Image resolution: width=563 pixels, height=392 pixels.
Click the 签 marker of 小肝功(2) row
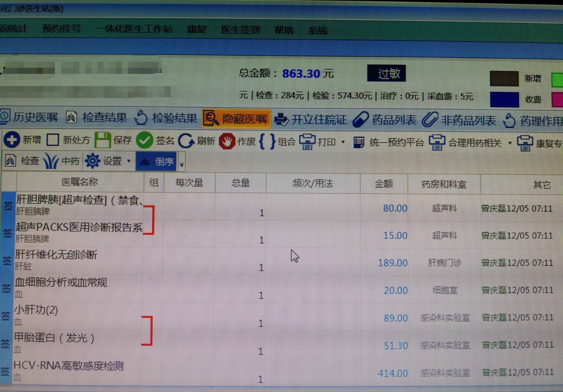(6, 316)
